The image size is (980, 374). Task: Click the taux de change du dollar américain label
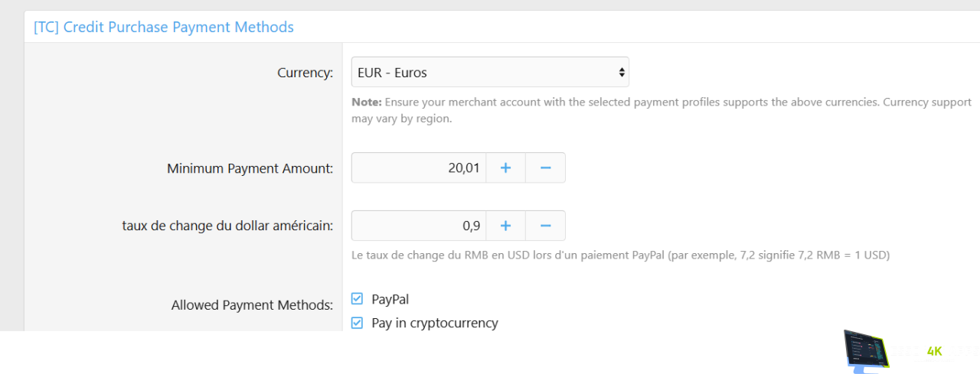(227, 226)
